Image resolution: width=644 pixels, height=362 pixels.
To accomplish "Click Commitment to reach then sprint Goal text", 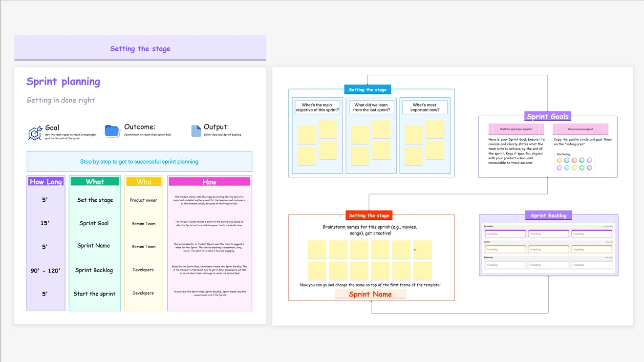I will tap(148, 135).
